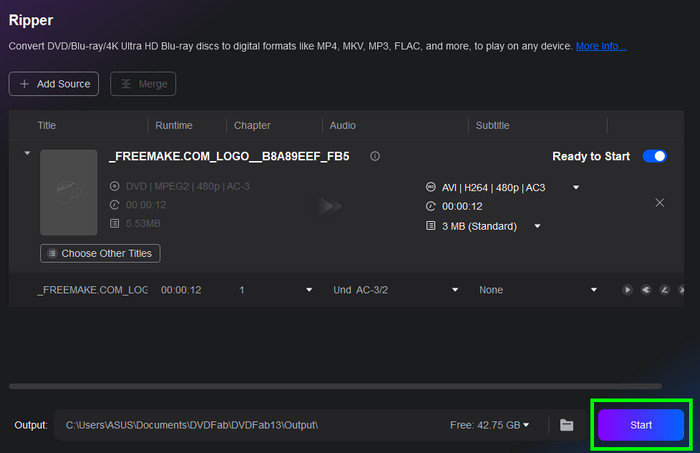700x453 pixels.
Task: Click the source size 5.53MB text
Action: click(143, 223)
